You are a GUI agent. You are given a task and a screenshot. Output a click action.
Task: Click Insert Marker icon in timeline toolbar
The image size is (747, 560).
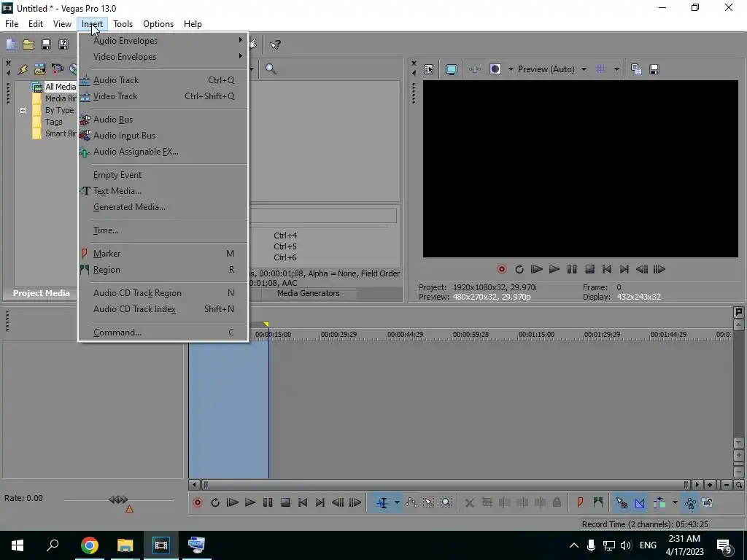[580, 502]
